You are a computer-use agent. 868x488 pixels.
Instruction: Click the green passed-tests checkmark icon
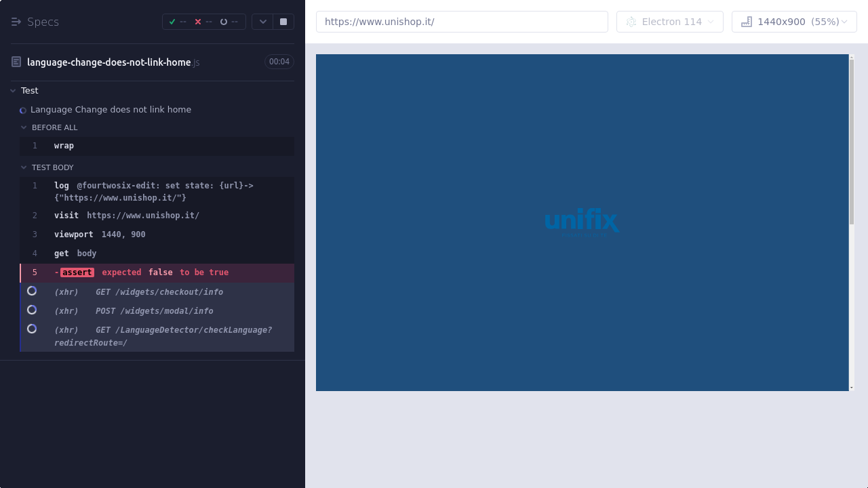172,22
